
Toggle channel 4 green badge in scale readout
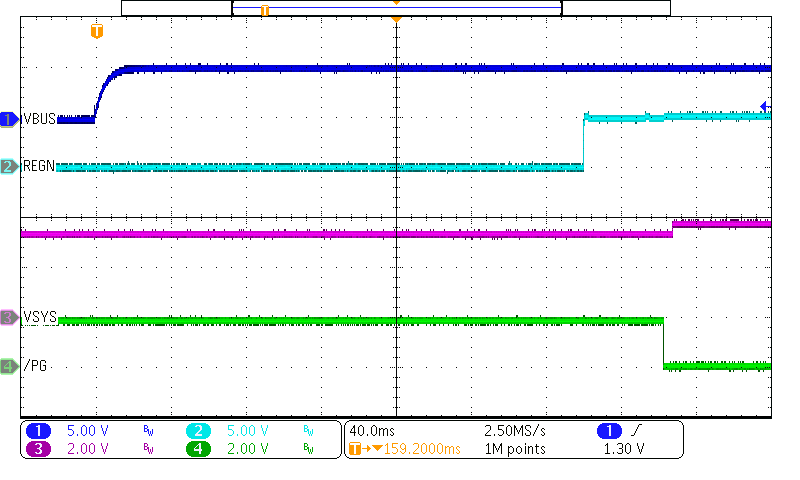197,449
